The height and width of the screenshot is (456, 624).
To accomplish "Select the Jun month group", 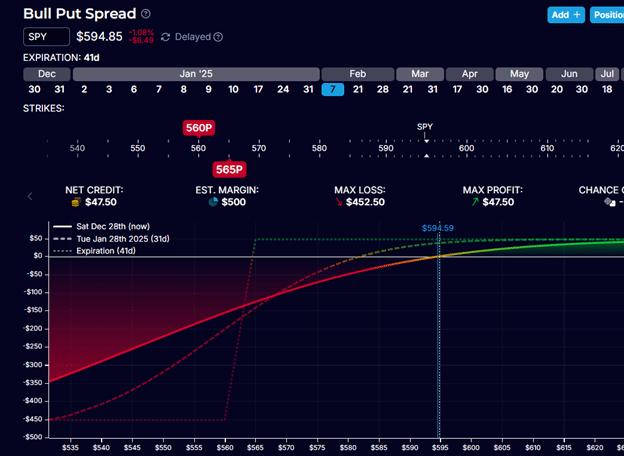I will click(569, 74).
